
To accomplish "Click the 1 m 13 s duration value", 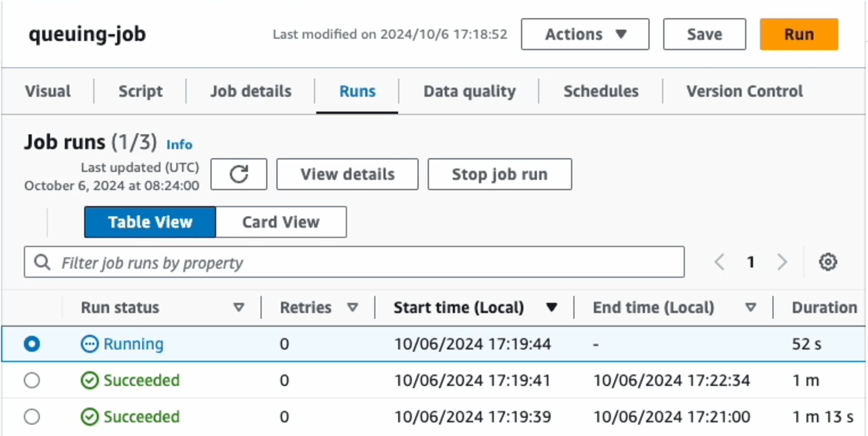I will pos(822,417).
